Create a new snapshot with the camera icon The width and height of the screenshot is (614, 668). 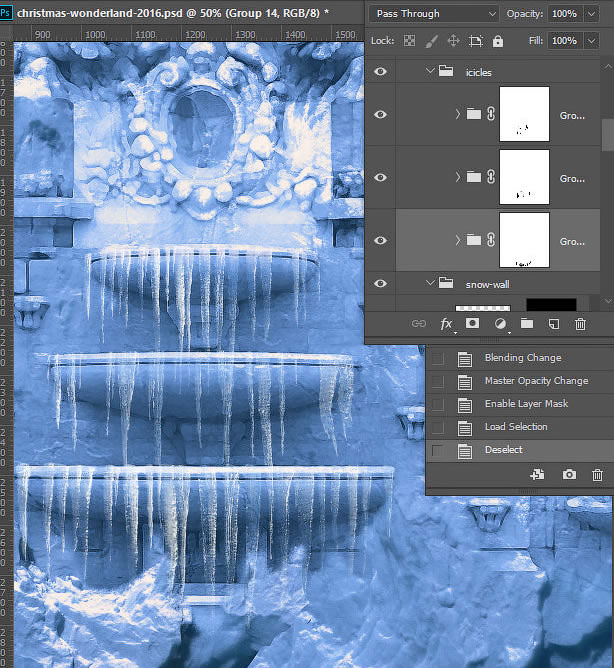[x=569, y=476]
